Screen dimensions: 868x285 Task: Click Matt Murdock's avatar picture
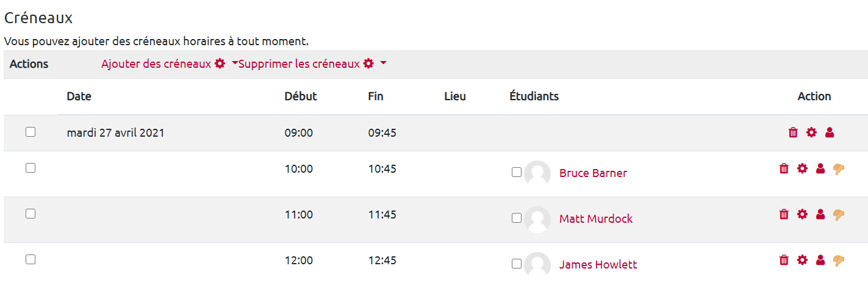coord(537,219)
